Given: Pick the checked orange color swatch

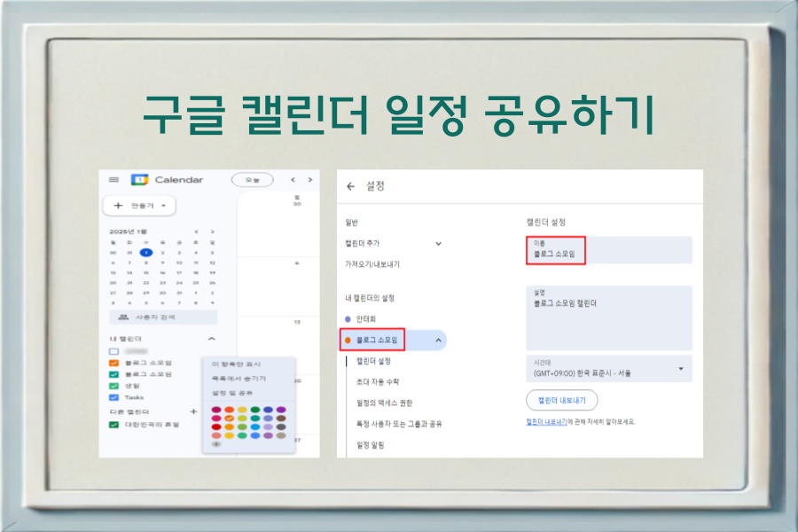Looking at the screenshot, I should pos(229,419).
